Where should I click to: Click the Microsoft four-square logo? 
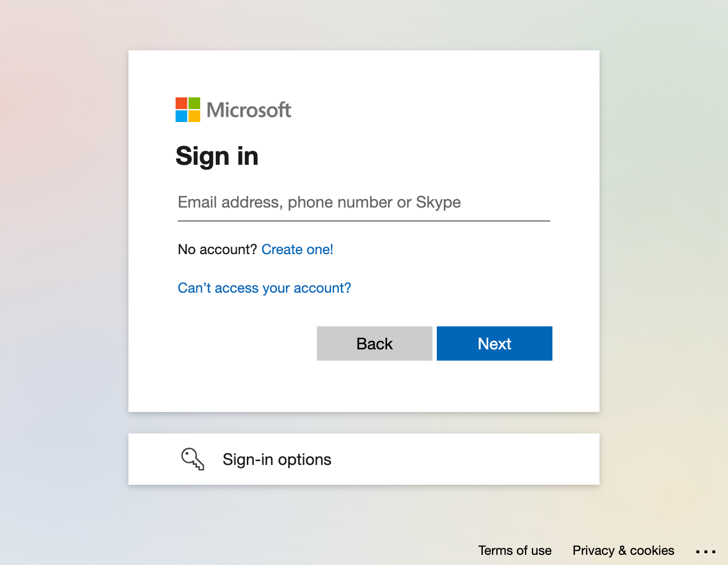tap(187, 109)
